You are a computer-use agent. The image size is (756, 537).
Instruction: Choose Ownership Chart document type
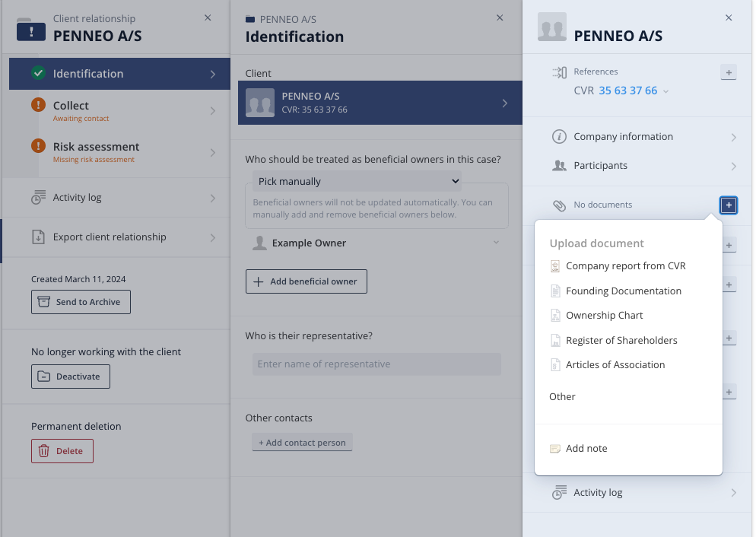click(x=604, y=316)
